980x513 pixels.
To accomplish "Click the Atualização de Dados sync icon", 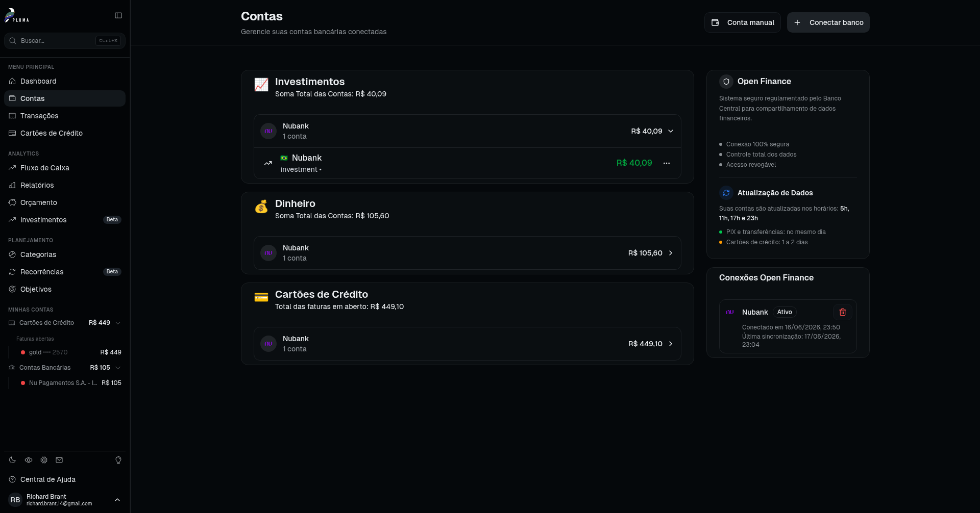I will click(726, 193).
